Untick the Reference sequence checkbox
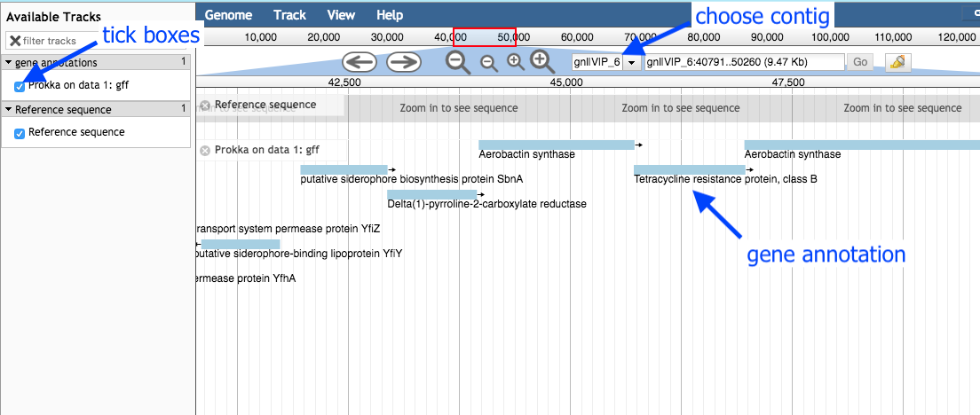The width and height of the screenshot is (980, 415). (x=20, y=133)
